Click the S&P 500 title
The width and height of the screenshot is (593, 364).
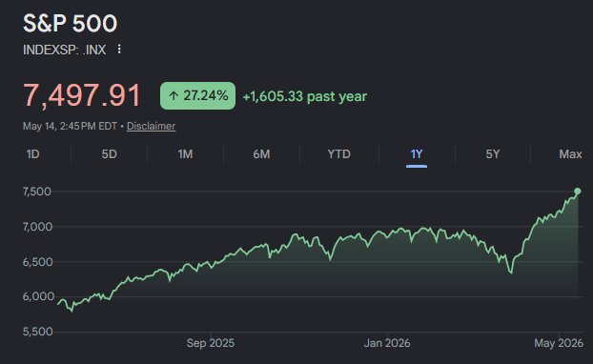click(x=71, y=23)
